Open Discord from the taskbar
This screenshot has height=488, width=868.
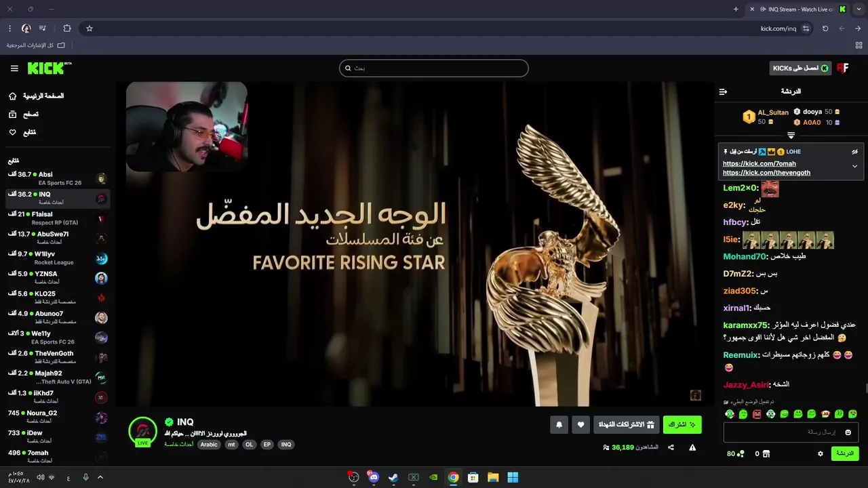click(x=373, y=477)
